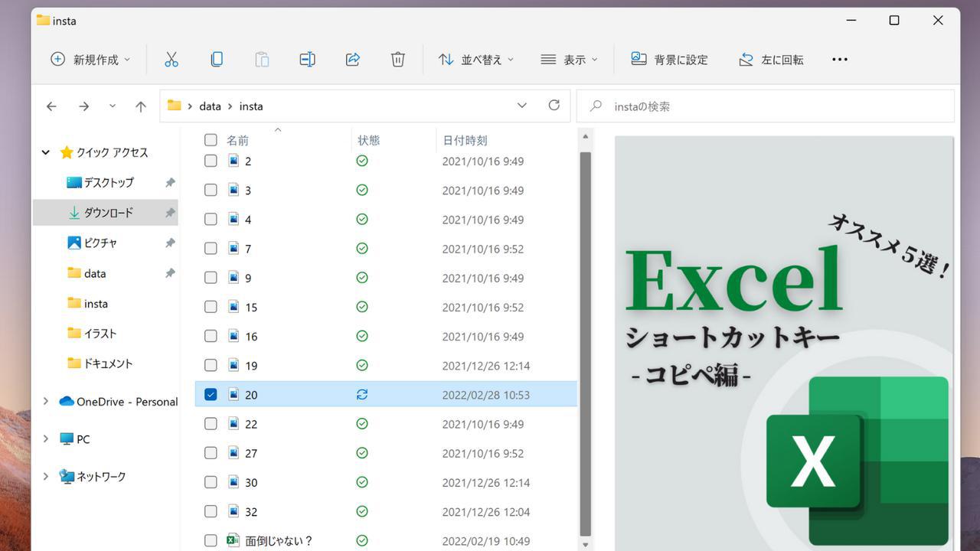Click the instaの検索 search field

[766, 106]
